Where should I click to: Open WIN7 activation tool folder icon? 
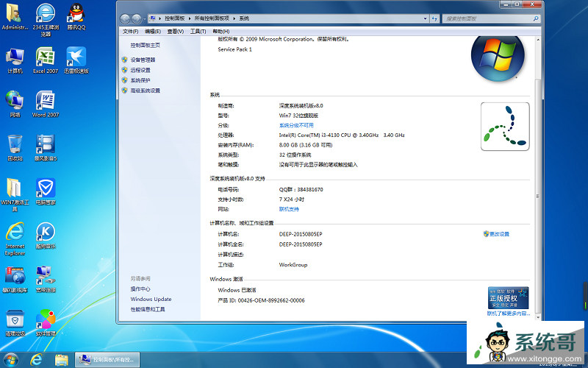(15, 194)
